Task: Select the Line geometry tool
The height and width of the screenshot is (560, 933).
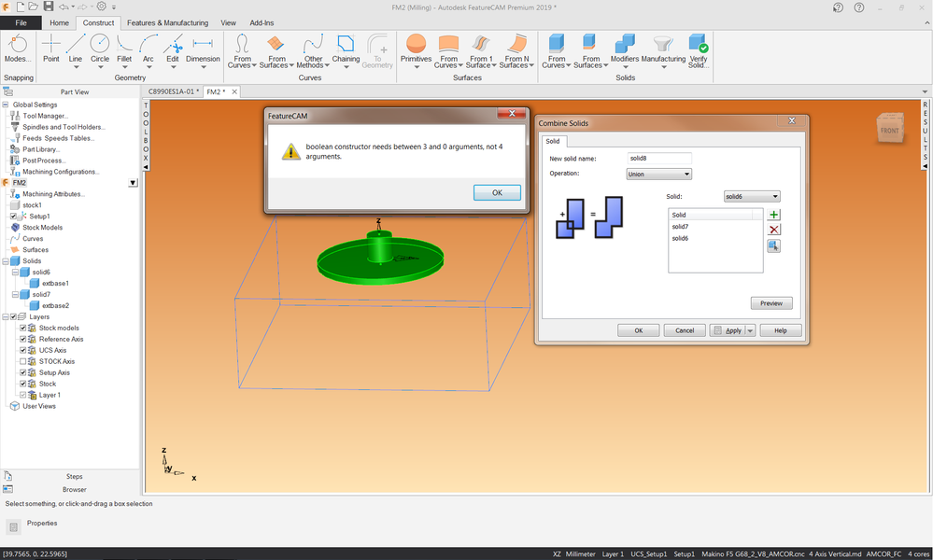Action: [76, 49]
